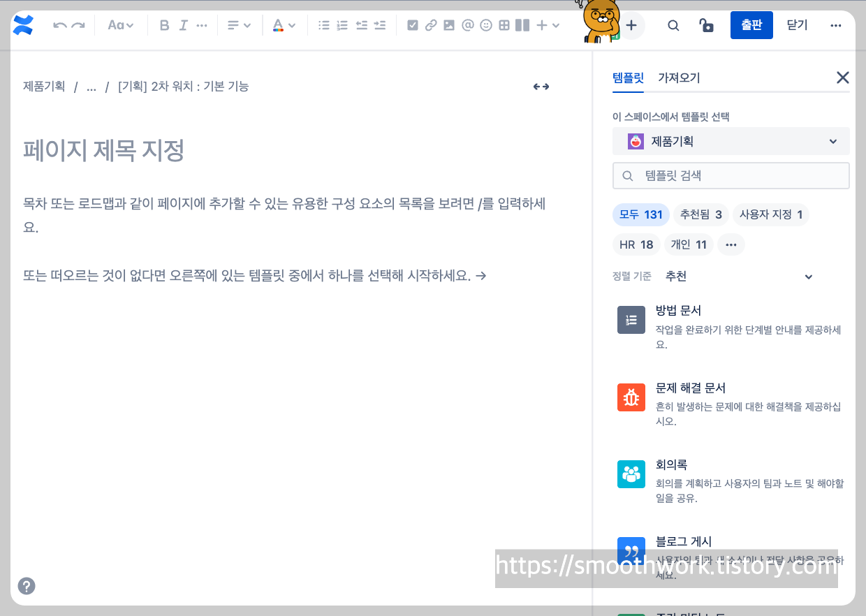Click the 회의록 people icon

(631, 474)
